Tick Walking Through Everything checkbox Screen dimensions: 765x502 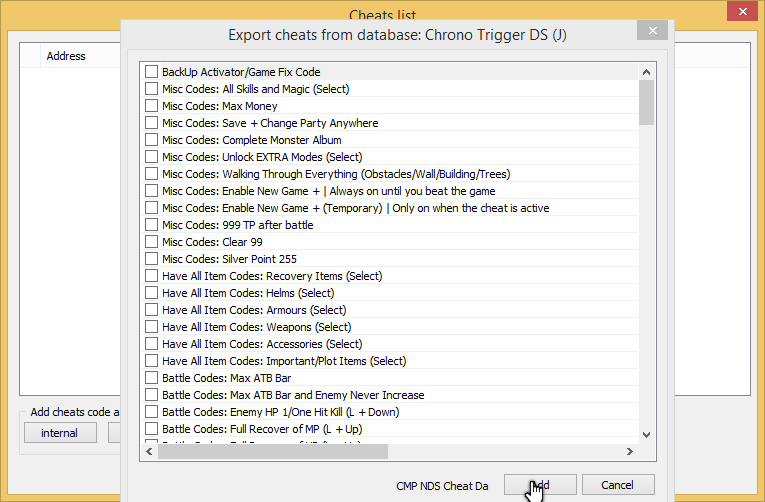point(151,174)
